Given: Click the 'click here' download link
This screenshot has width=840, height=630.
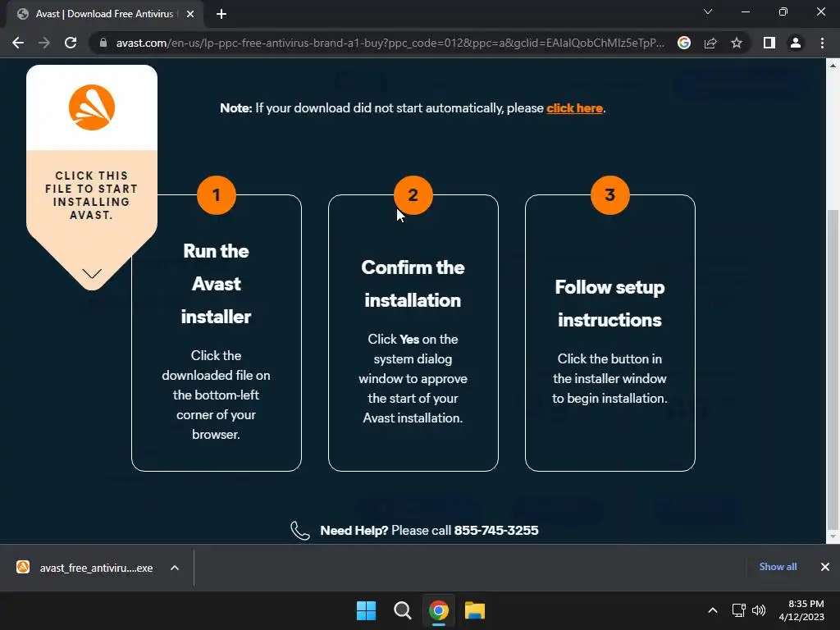Looking at the screenshot, I should pyautogui.click(x=574, y=108).
